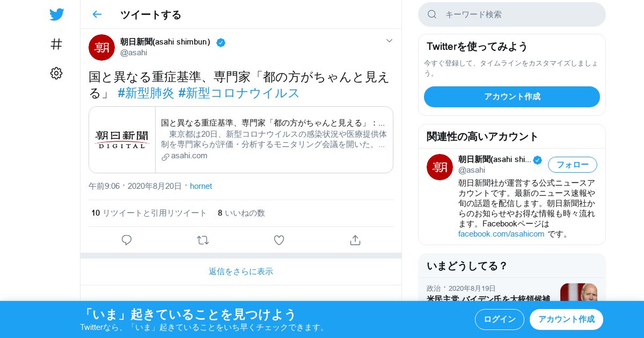Viewport: 644px width, 338px height.
Task: Open the hashtag #新型肺炎
Action: click(x=146, y=93)
